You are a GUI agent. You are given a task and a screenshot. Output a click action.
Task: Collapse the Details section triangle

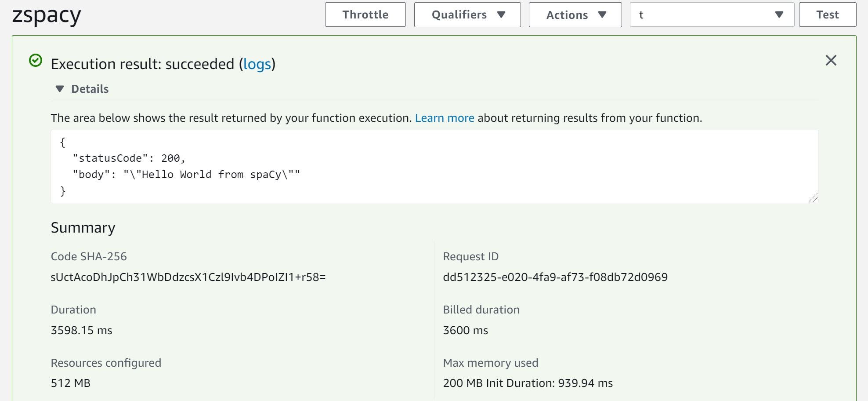coord(60,89)
